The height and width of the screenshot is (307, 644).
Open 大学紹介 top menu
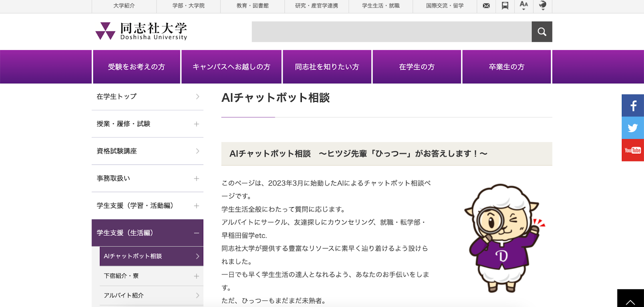coord(124,6)
